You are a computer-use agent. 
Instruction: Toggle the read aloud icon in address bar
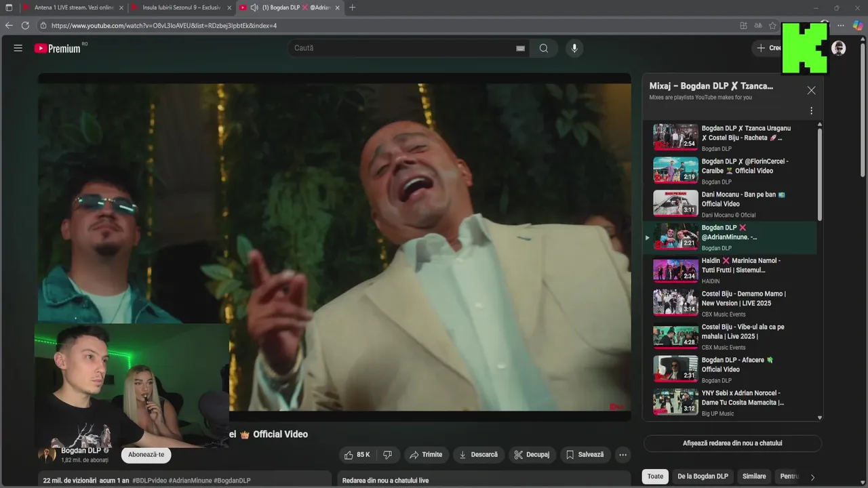(x=758, y=26)
